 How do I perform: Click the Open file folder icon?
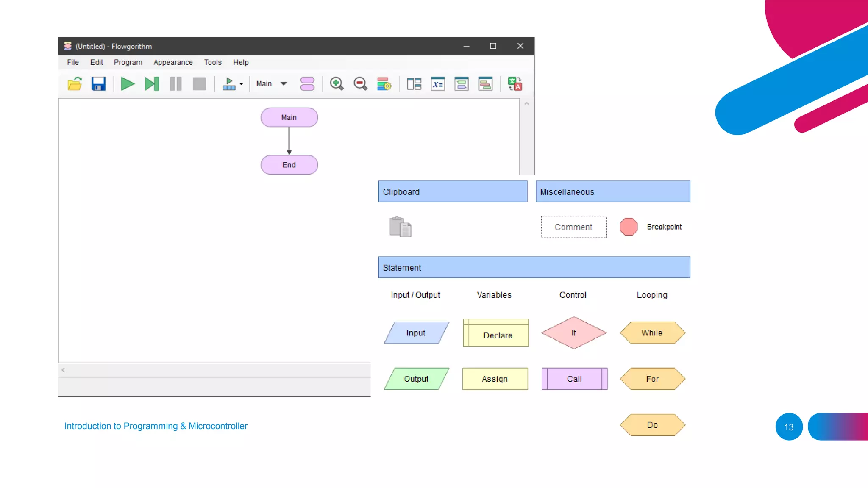coord(75,84)
